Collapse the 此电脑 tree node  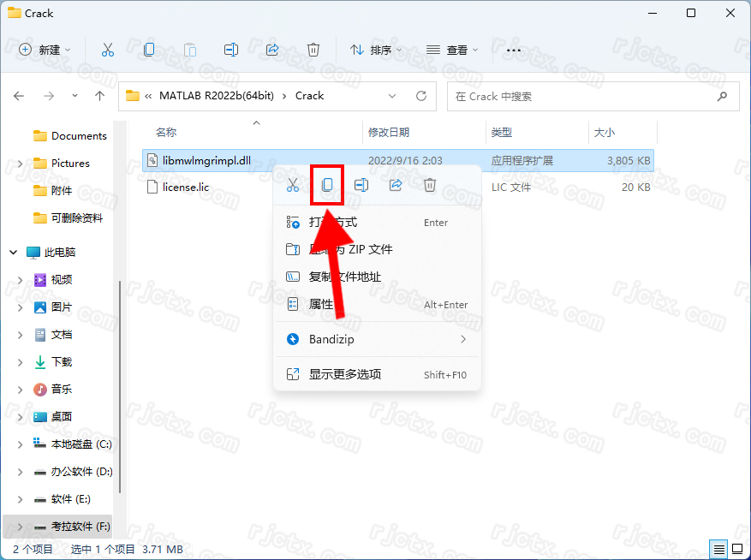14,253
